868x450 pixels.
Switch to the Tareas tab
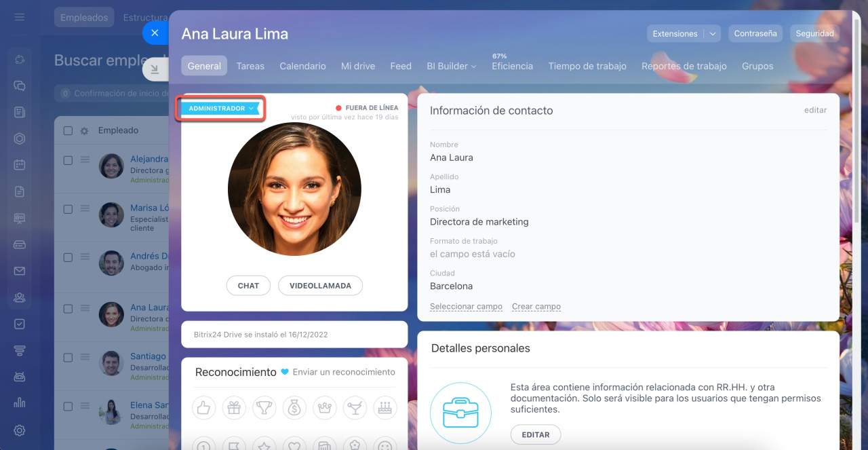click(x=250, y=66)
